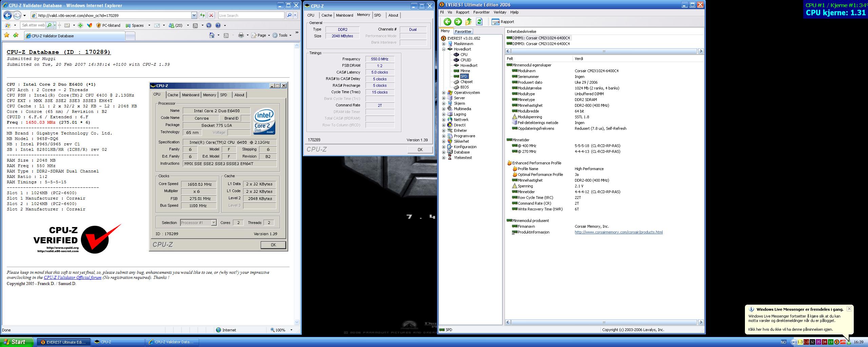Collapse the Hovedkort tree node
868x347 pixels.
tap(443, 49)
